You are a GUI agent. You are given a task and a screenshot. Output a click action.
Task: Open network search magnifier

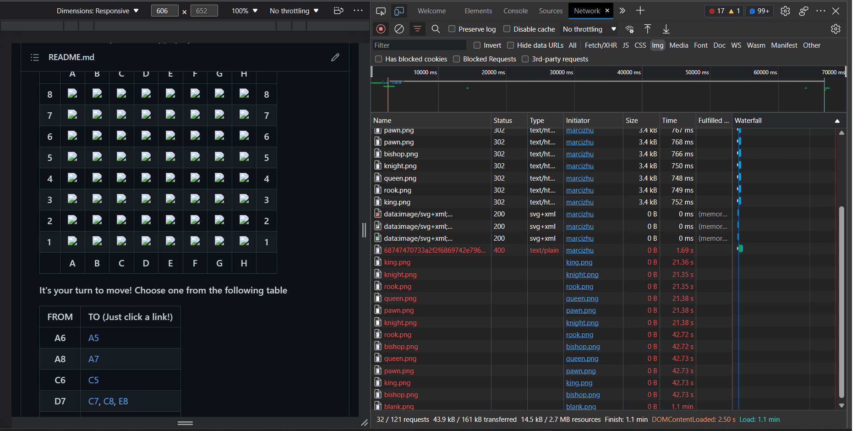click(x=436, y=29)
